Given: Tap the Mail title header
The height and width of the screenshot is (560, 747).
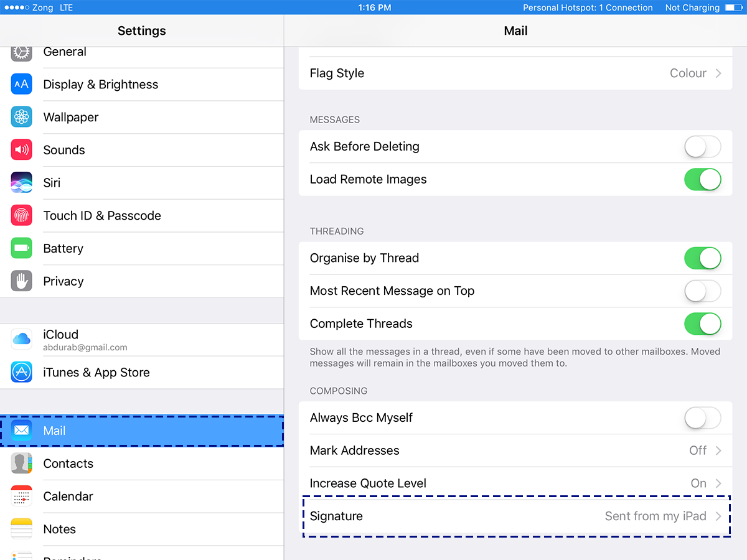Looking at the screenshot, I should pos(515,30).
